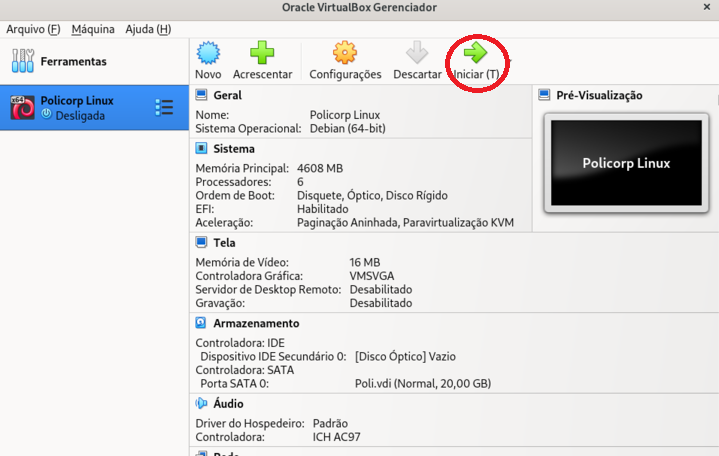Open the Máquina menu
Screen dimensions: 719x456
pyautogui.click(x=93, y=29)
